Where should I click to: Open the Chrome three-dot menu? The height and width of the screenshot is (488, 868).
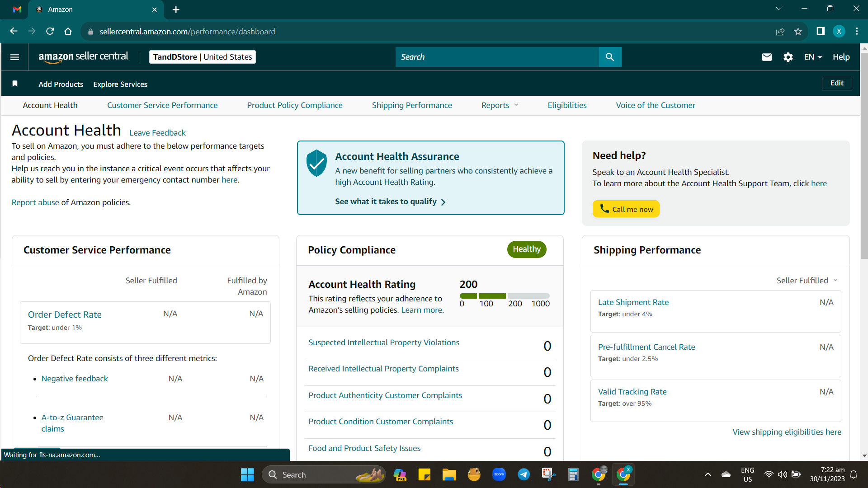tap(857, 31)
